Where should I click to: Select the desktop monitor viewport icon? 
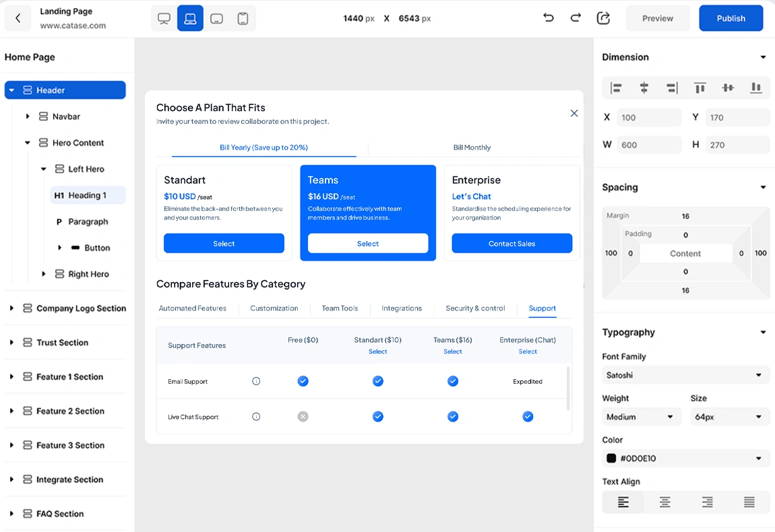tap(164, 19)
